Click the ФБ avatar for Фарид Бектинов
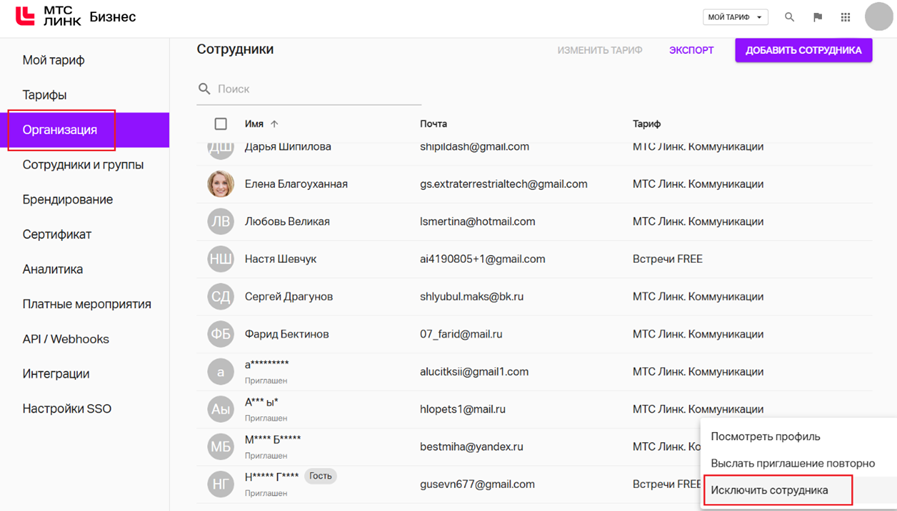 220,334
